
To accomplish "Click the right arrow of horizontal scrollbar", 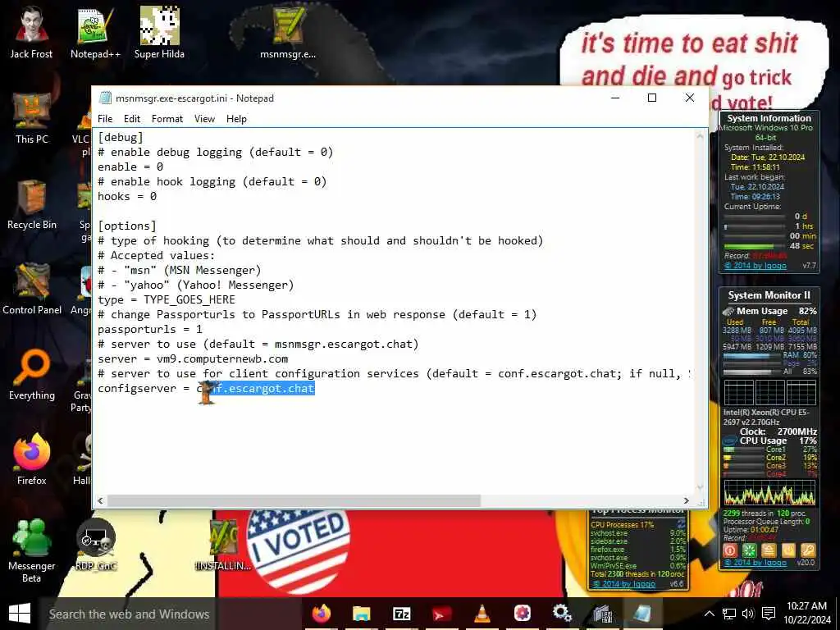I will 687,501.
